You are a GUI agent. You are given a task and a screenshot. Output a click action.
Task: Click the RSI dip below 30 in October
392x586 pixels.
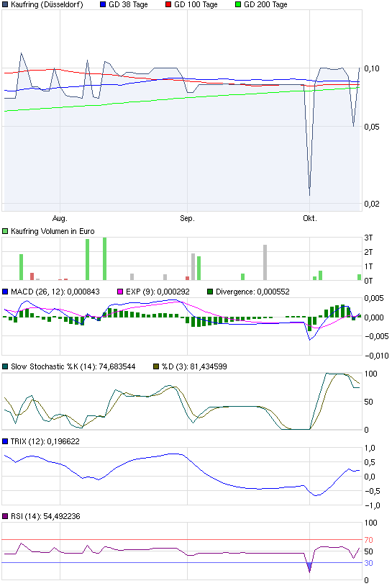coord(309,568)
